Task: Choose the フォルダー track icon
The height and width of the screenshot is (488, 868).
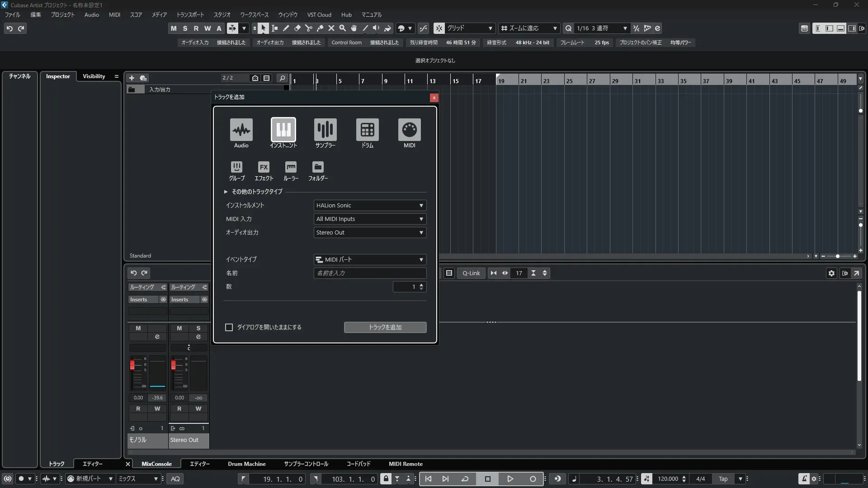Action: click(x=318, y=167)
